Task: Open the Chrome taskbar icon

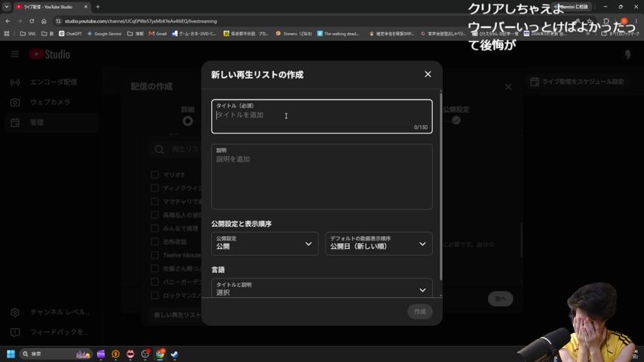Action: pyautogui.click(x=160, y=354)
